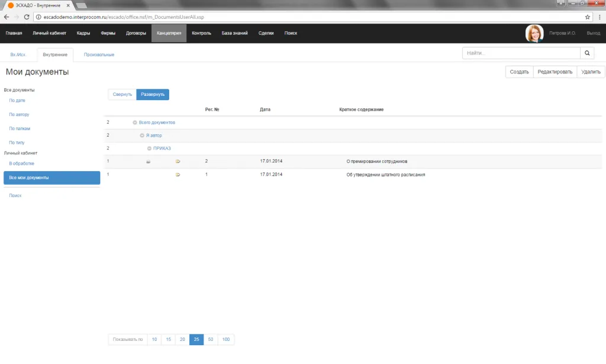Collapse the 'Всего документов' group
This screenshot has height=364, width=606.
tap(135, 123)
